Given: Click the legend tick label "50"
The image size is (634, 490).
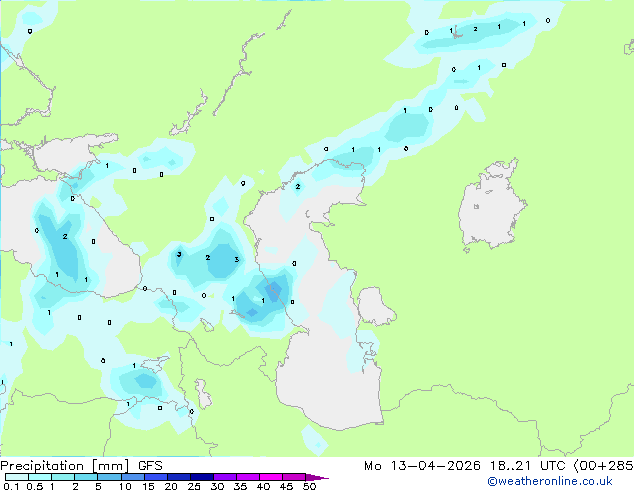Looking at the screenshot, I should pos(309,486).
